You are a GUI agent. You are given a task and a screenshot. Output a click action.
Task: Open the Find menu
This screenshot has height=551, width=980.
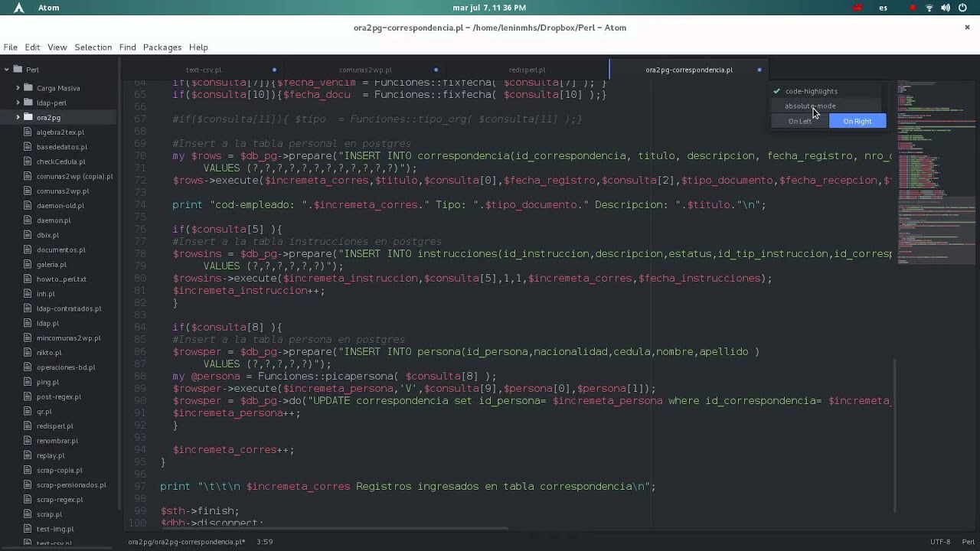[128, 47]
